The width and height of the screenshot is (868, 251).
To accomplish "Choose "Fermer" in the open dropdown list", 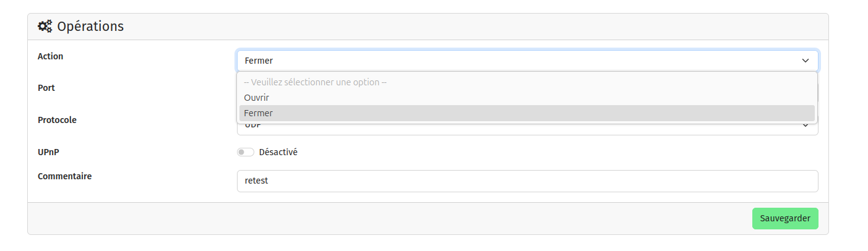I will [258, 113].
